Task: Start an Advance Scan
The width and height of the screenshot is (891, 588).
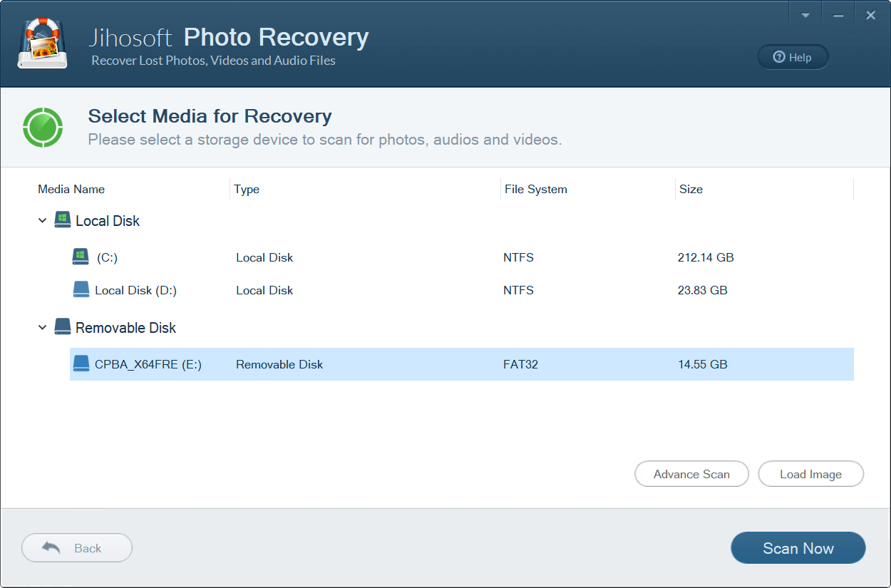Action: point(691,474)
